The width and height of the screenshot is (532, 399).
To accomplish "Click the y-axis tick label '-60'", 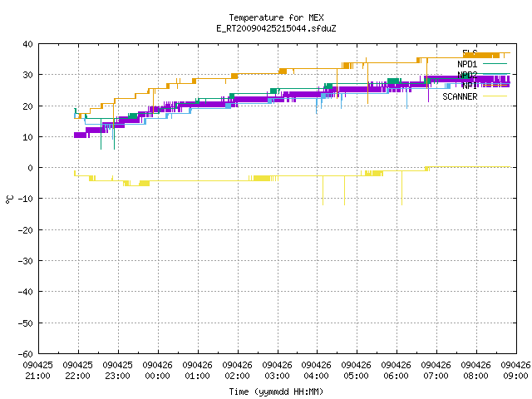I will click(x=26, y=354).
